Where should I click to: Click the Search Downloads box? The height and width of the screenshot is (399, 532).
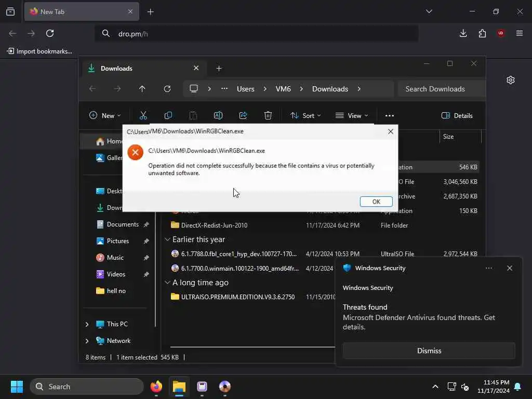point(442,89)
